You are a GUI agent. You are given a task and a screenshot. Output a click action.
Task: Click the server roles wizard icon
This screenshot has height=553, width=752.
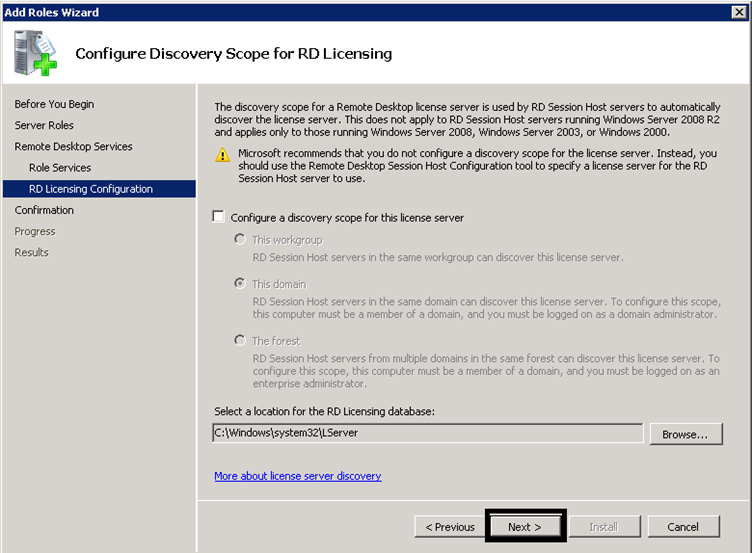click(x=35, y=53)
